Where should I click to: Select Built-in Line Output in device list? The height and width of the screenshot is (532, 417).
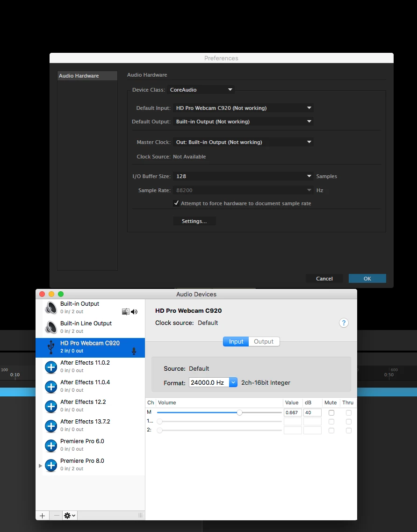click(x=90, y=327)
